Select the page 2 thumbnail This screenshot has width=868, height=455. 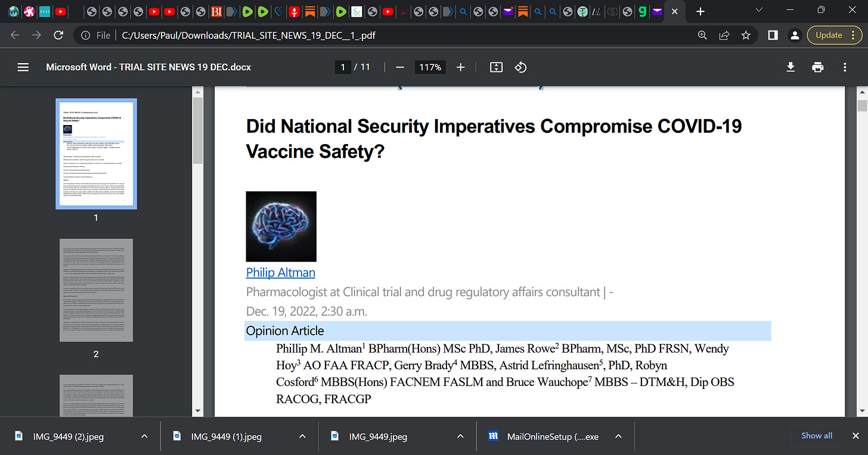pyautogui.click(x=96, y=290)
